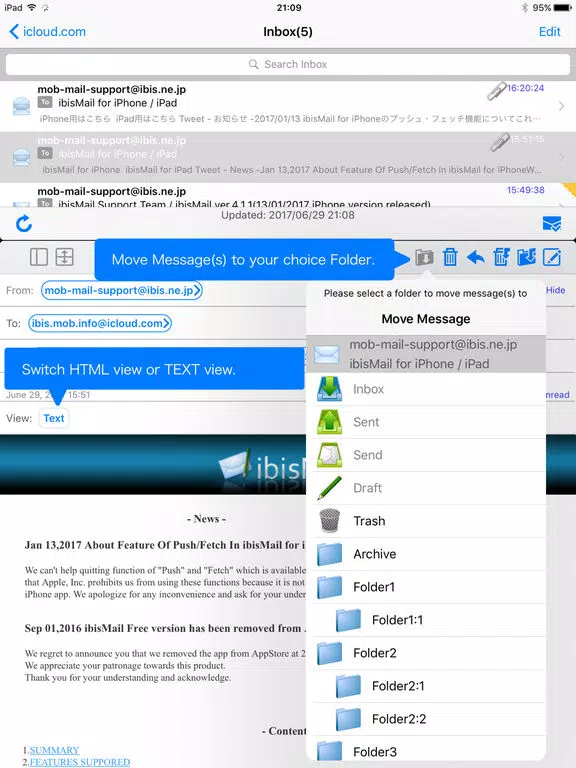Select Folder2 as destination

tap(426, 653)
